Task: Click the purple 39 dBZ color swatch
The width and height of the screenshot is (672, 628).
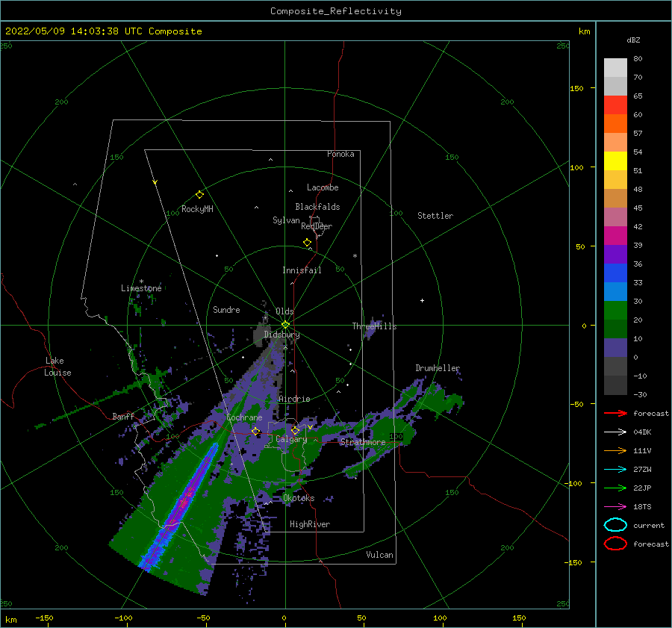Action: [x=615, y=254]
